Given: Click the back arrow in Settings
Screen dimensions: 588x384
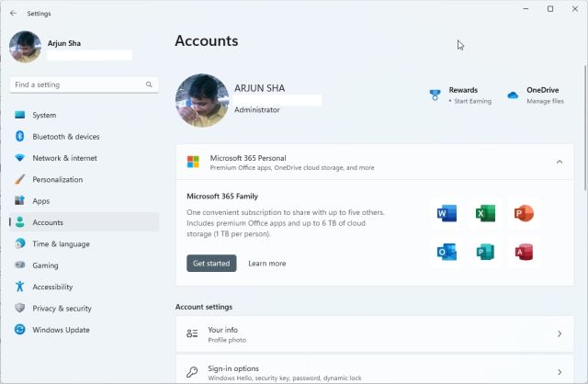Looking at the screenshot, I should pyautogui.click(x=14, y=13).
